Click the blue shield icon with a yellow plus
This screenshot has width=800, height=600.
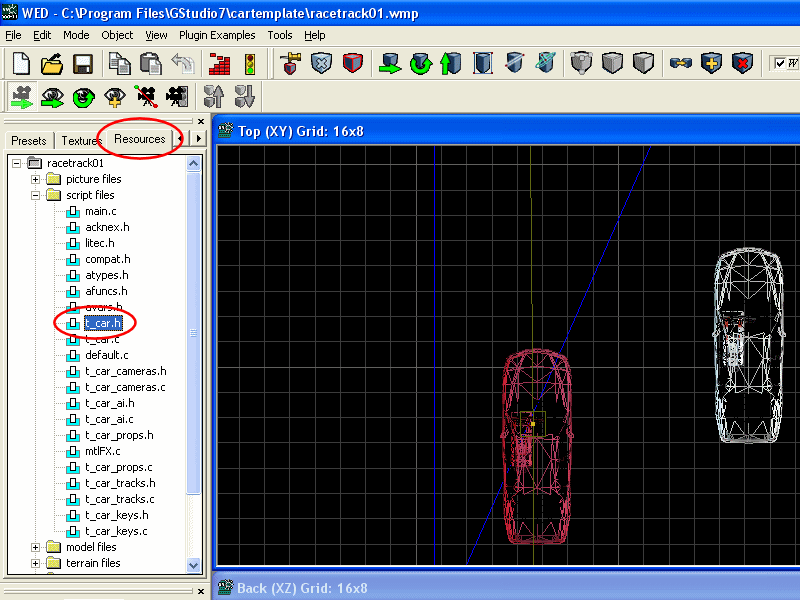tap(711, 64)
